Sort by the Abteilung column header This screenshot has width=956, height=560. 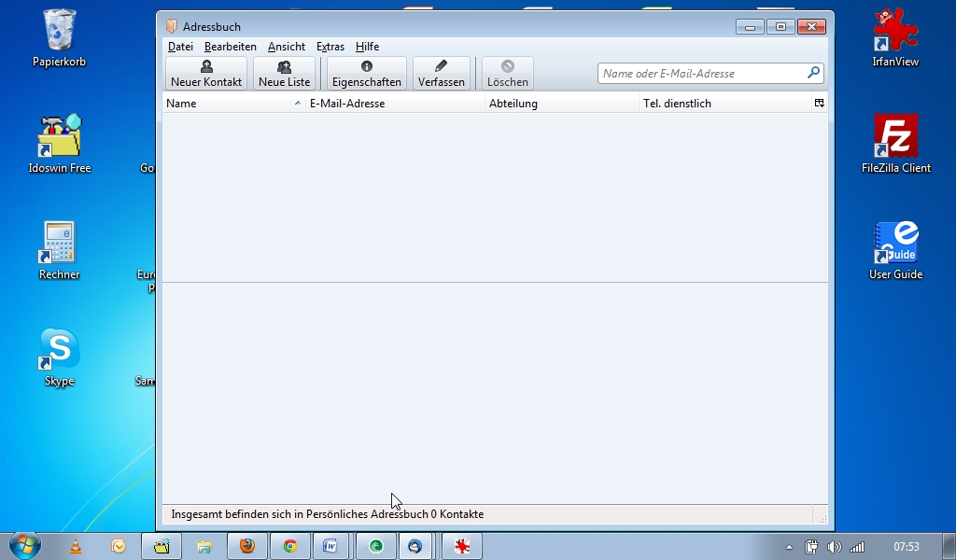tap(561, 104)
